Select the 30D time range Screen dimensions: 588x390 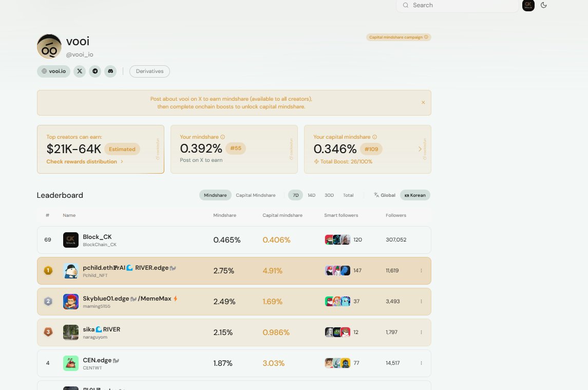(x=329, y=195)
